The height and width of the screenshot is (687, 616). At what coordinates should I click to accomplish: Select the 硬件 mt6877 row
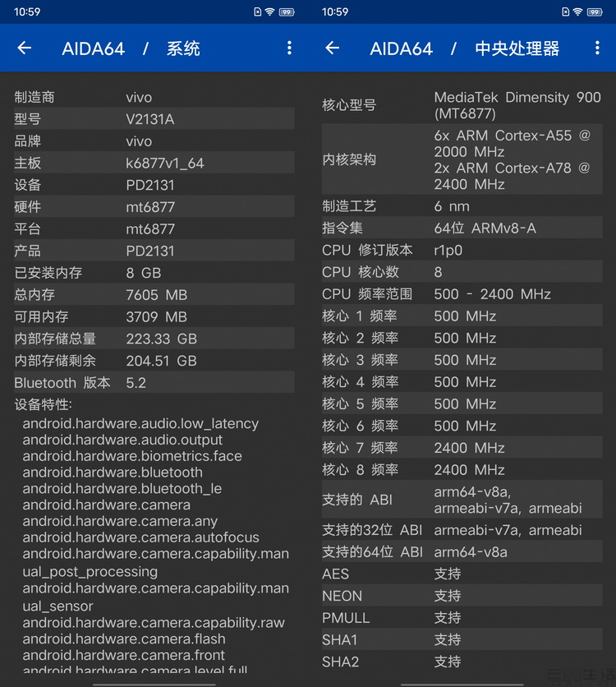(154, 206)
